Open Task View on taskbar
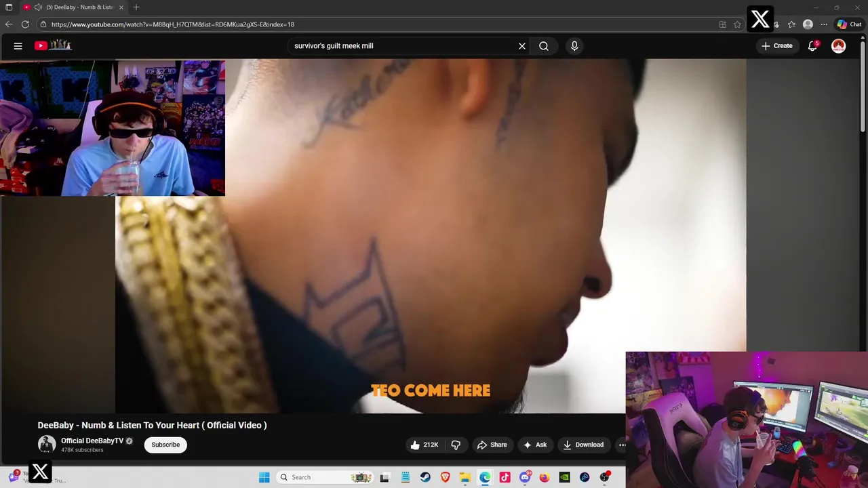 (384, 477)
